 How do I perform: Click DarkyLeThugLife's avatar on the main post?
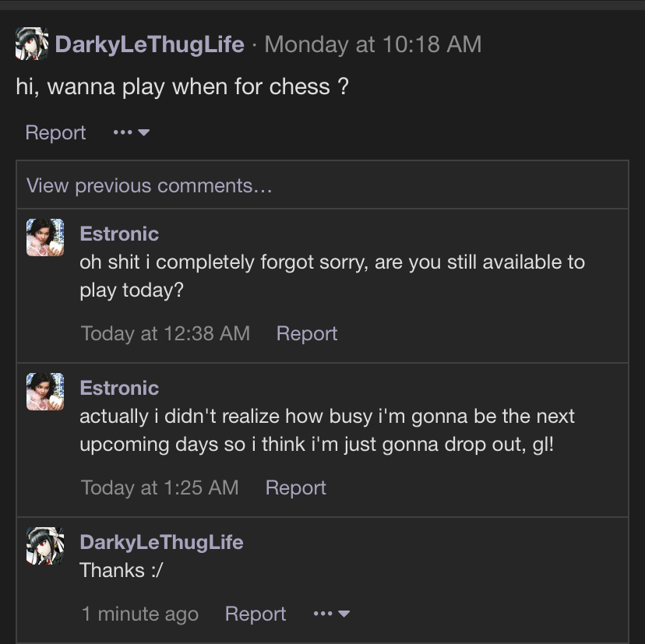click(x=32, y=44)
